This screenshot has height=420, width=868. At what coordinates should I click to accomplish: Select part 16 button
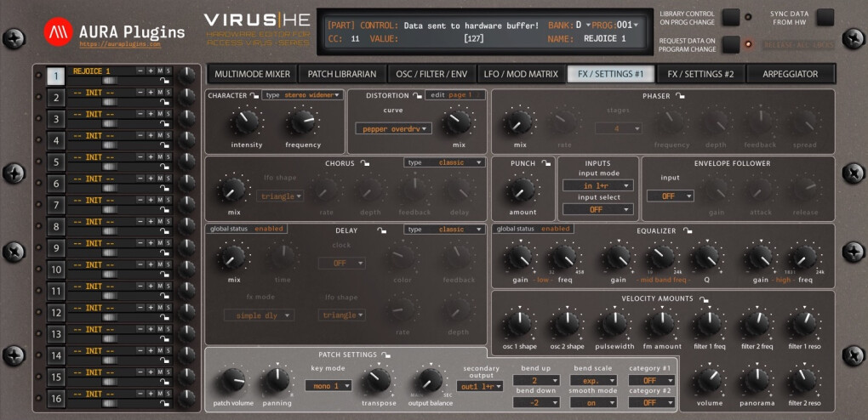click(x=56, y=399)
